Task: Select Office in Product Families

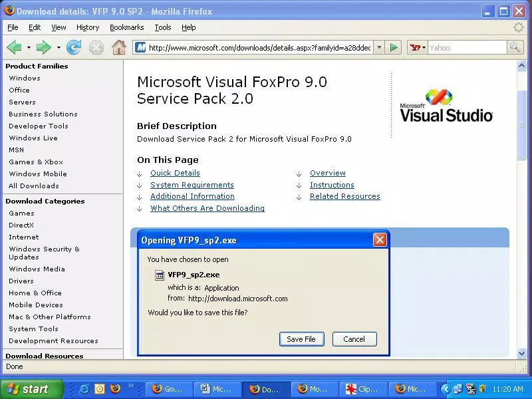Action: click(19, 90)
